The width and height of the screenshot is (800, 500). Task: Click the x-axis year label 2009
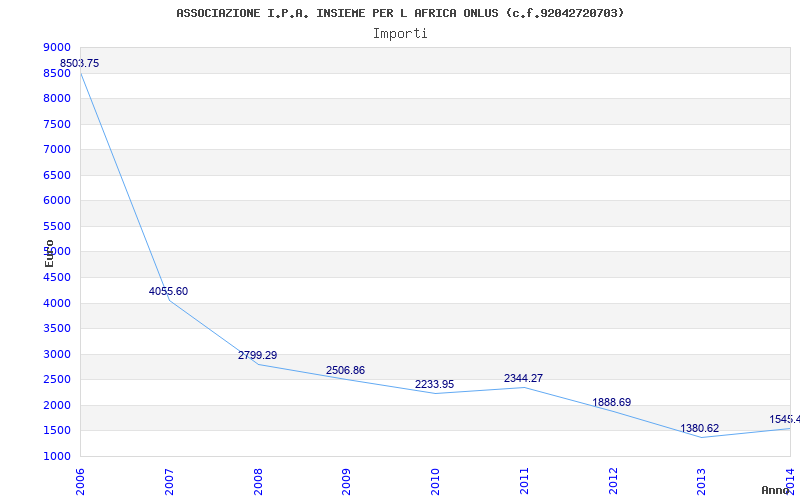point(346,482)
